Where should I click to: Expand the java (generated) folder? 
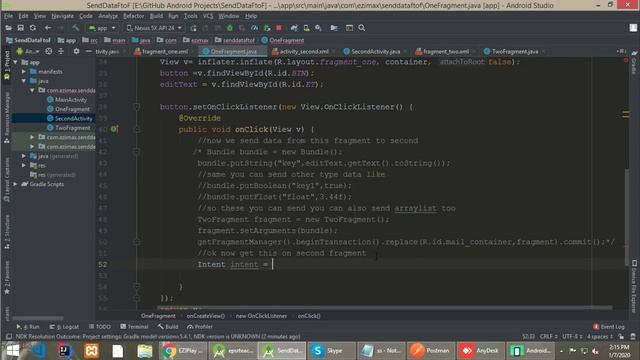[x=24, y=156]
